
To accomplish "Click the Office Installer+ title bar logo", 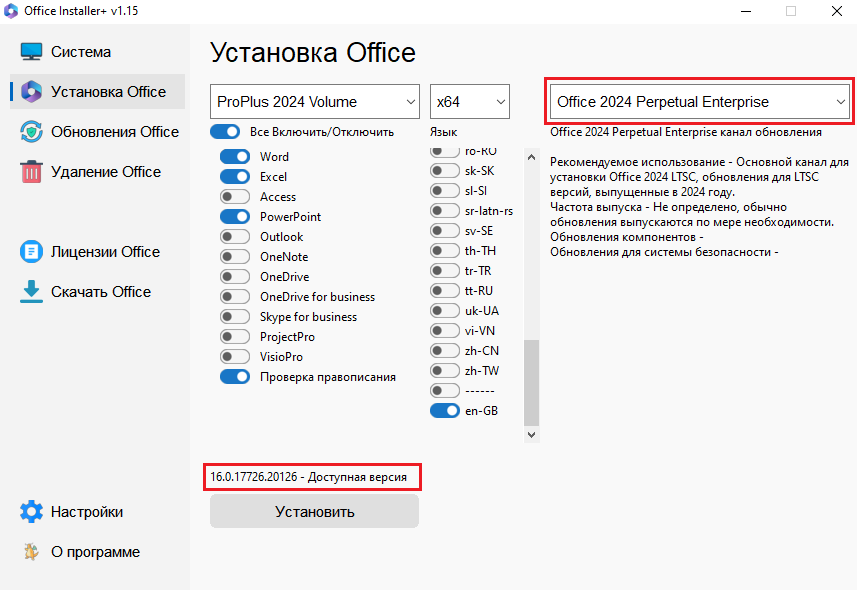I will [11, 11].
